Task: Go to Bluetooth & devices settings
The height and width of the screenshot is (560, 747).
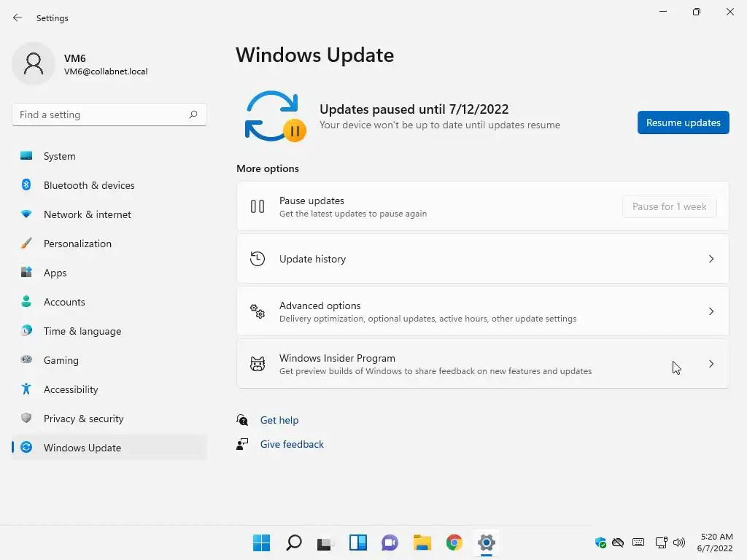Action: (109, 184)
